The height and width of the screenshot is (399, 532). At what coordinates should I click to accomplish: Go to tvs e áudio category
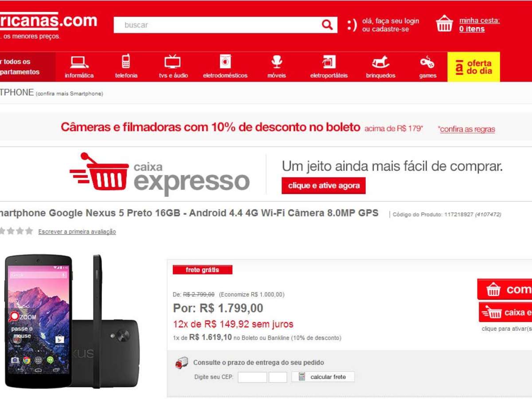(173, 67)
